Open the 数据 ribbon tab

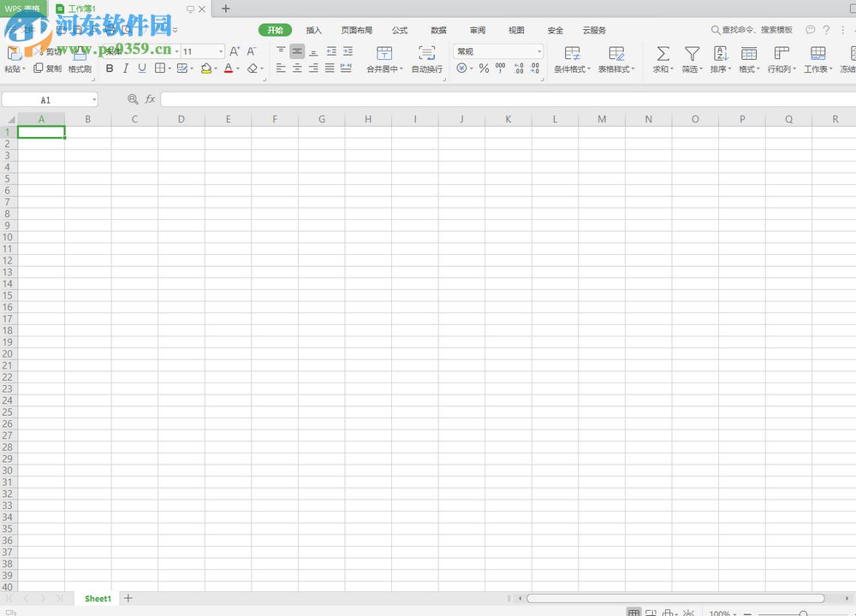[438, 30]
